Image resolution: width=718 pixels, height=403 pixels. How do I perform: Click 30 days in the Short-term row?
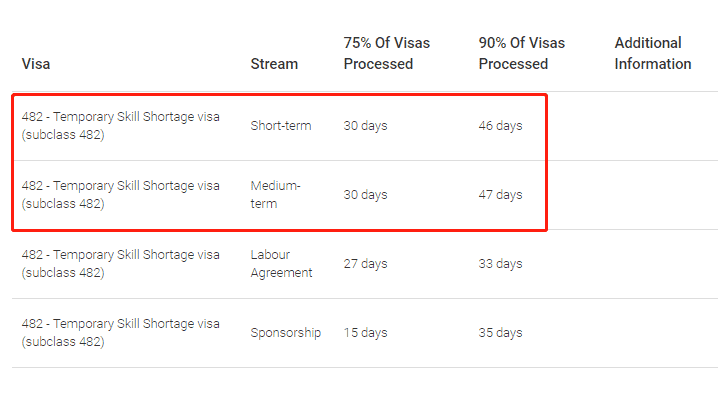(365, 125)
